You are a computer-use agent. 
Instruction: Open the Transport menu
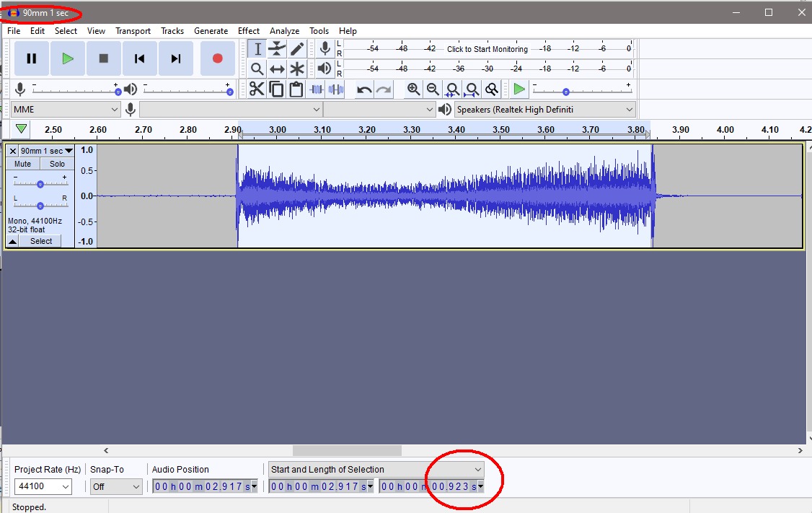tap(133, 31)
